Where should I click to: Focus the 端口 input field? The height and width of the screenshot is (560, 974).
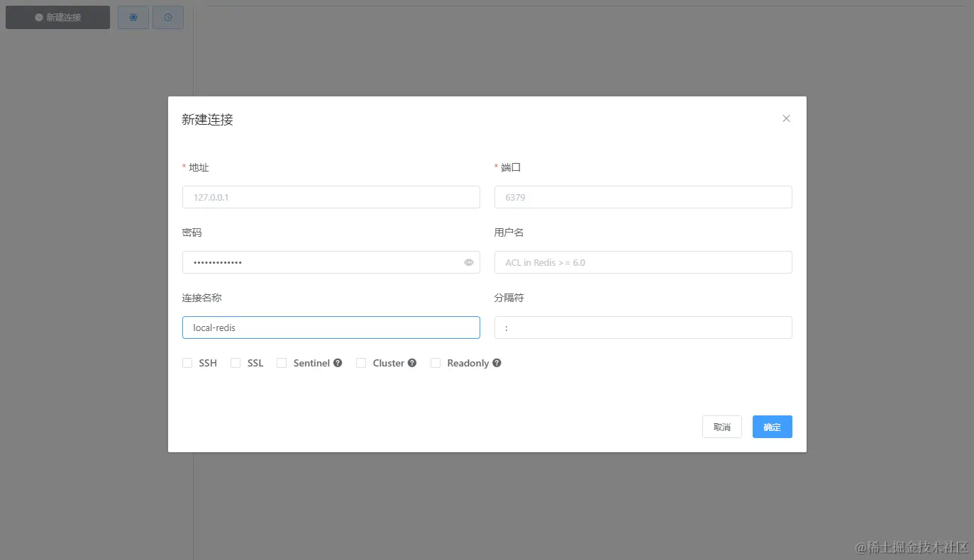pyautogui.click(x=643, y=197)
